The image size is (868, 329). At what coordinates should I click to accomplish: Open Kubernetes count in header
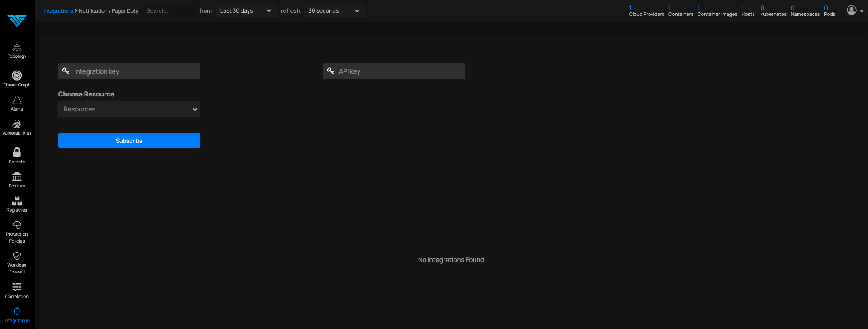click(x=773, y=11)
